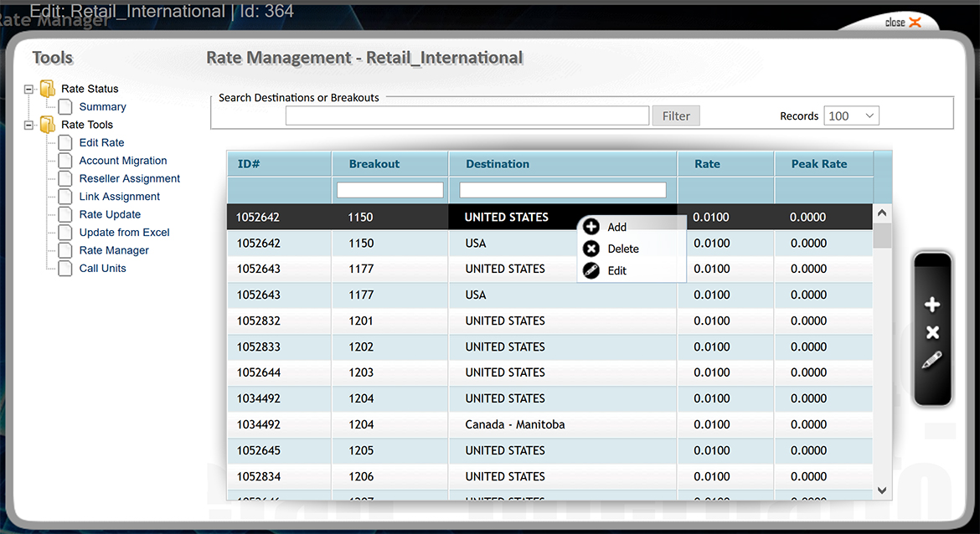The width and height of the screenshot is (980, 534).
Task: Open the Account Migration link
Action: [x=123, y=161]
